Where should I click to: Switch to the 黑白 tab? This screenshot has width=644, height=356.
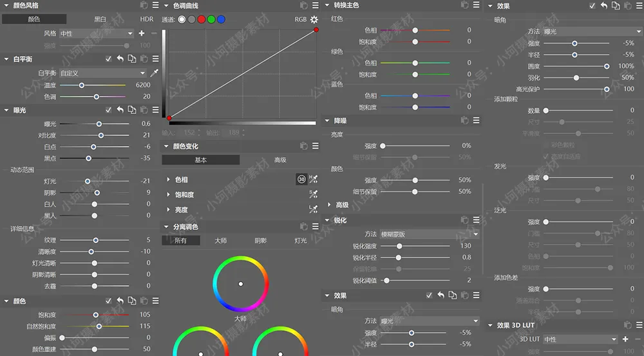pyautogui.click(x=100, y=19)
